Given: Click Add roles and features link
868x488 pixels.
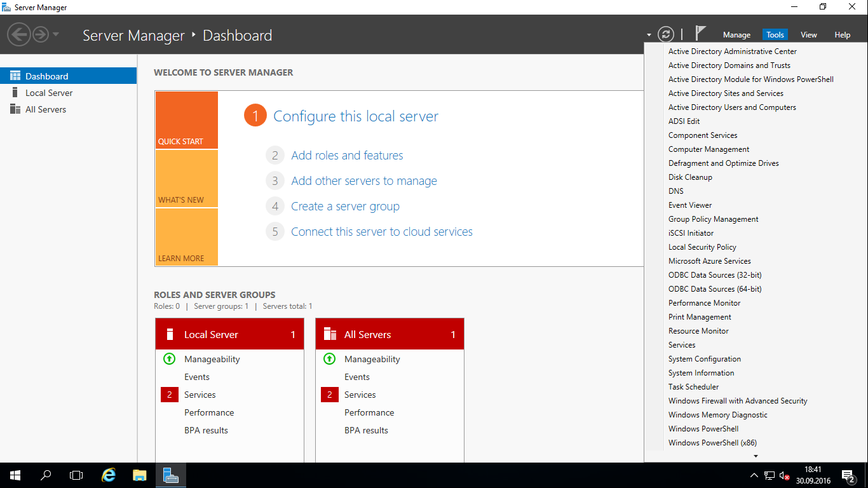Looking at the screenshot, I should (x=347, y=155).
